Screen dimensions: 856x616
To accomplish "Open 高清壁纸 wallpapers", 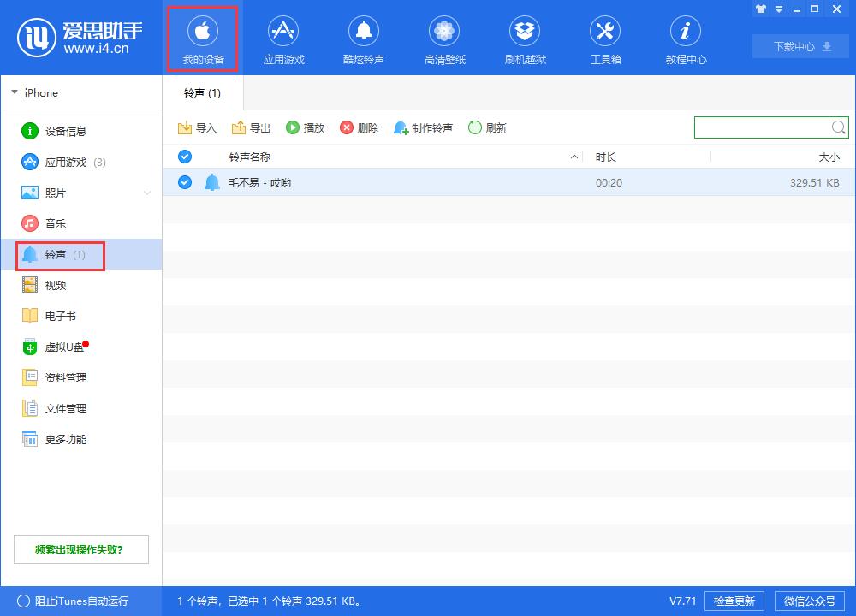I will pyautogui.click(x=443, y=38).
